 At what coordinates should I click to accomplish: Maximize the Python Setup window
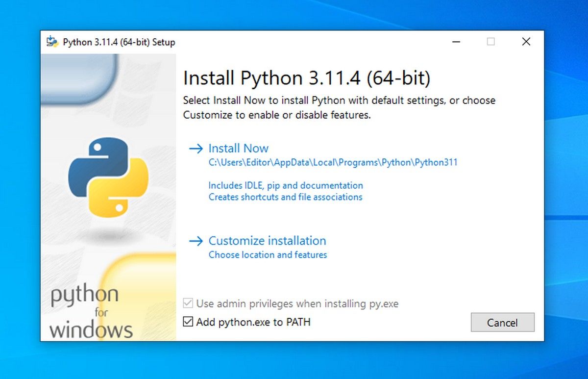tap(491, 42)
